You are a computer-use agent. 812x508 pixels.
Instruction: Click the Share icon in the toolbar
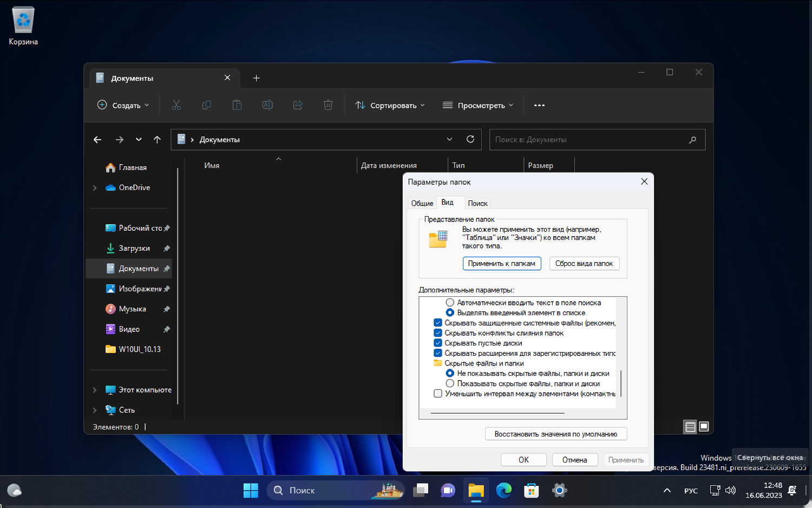point(298,105)
